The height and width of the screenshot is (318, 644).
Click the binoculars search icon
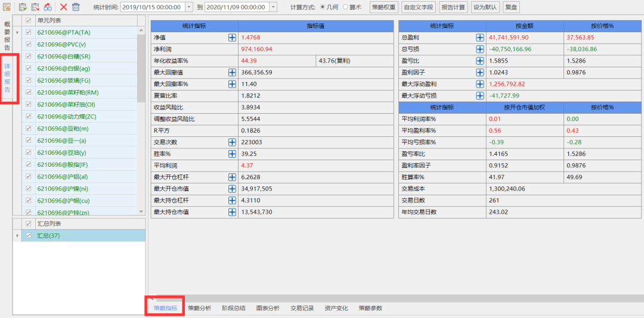[x=47, y=7]
